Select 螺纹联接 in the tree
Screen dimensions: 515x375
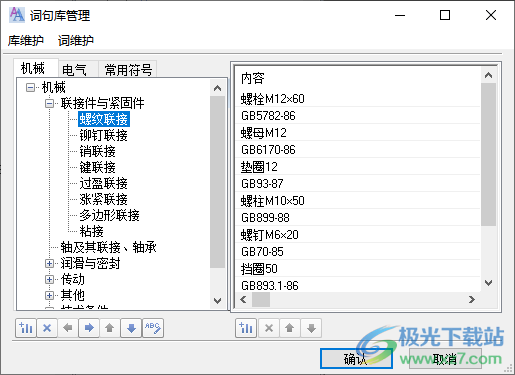(x=104, y=119)
